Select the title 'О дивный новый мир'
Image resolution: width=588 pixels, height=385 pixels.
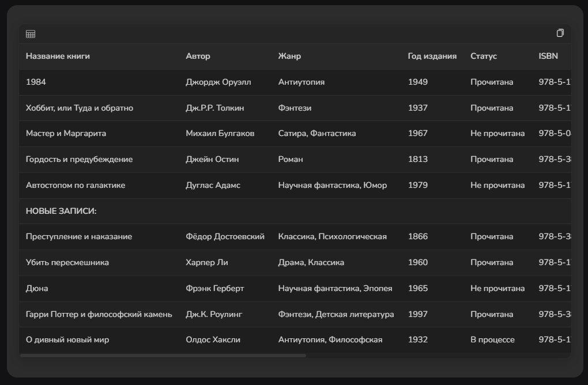67,339
